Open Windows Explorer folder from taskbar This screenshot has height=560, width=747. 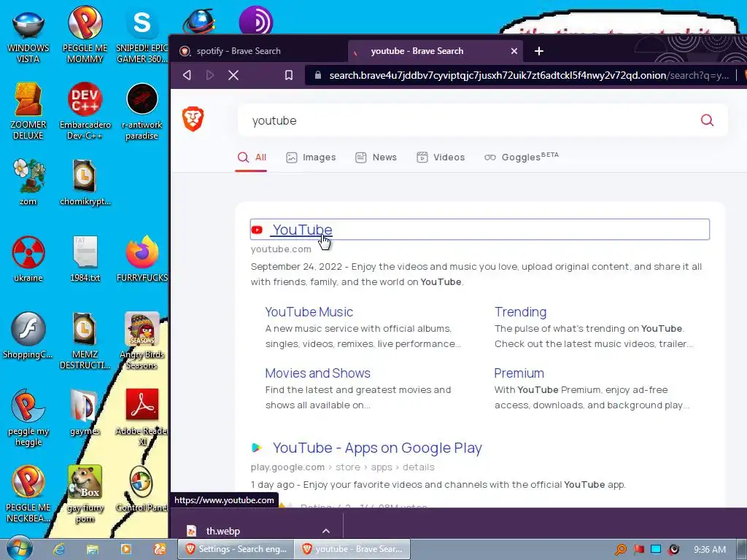point(93,549)
